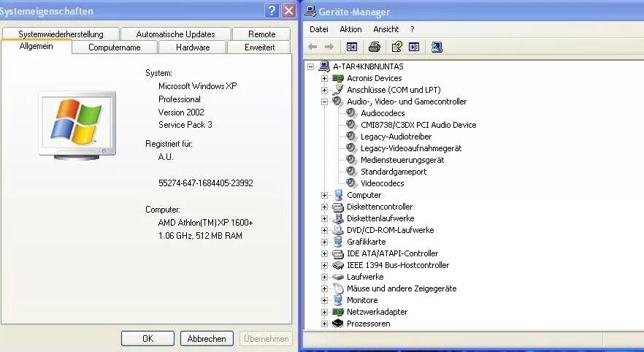
Task: Click the help question mark in Systemeigenschaften title bar
Action: point(272,11)
